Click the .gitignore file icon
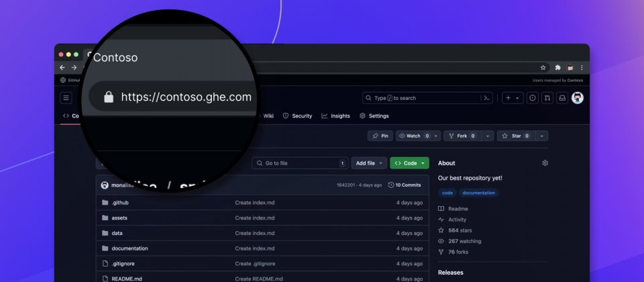 (105, 263)
